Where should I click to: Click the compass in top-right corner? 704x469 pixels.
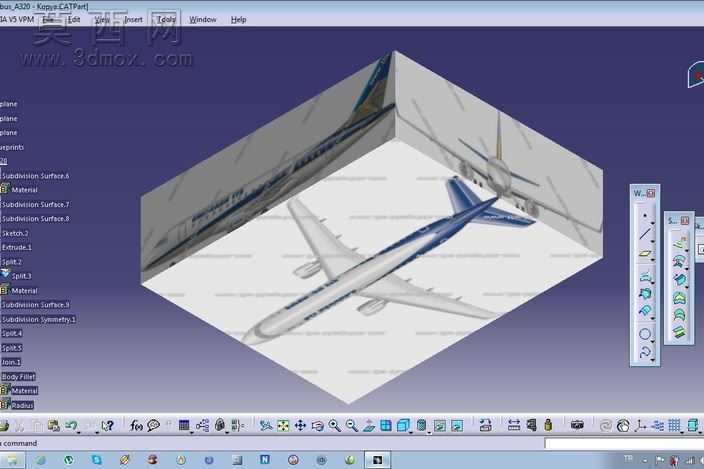[x=695, y=75]
